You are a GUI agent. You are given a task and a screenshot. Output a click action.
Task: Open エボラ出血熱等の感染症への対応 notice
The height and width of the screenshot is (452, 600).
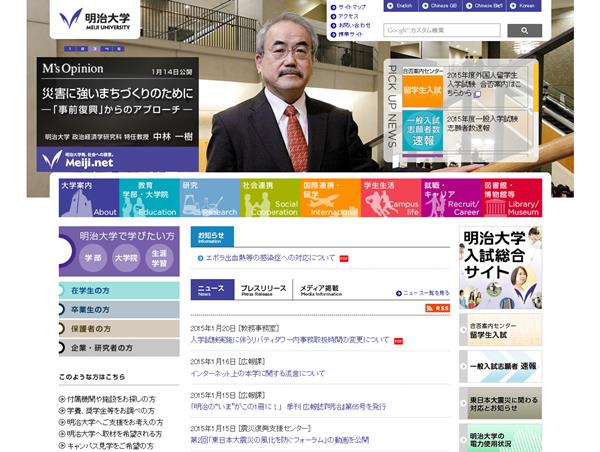point(270,258)
